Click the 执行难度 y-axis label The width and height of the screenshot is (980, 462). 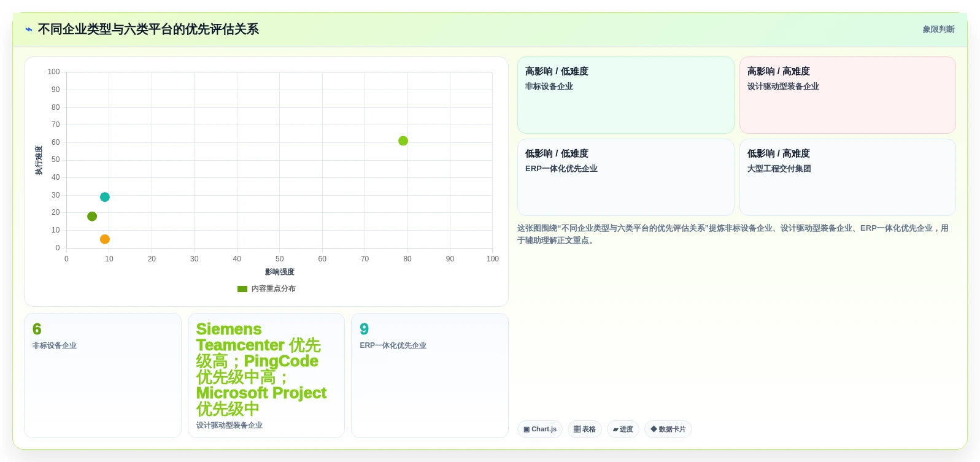pos(39,160)
